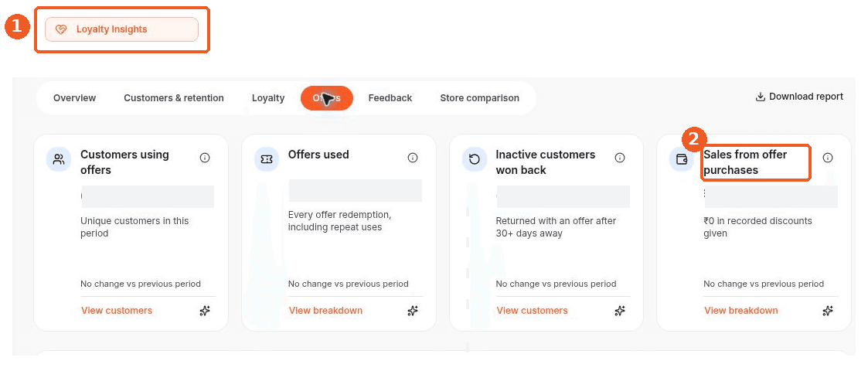Click the sparkle AI icon on Inactive customers won back card
This screenshot has width=868, height=371.
620,311
